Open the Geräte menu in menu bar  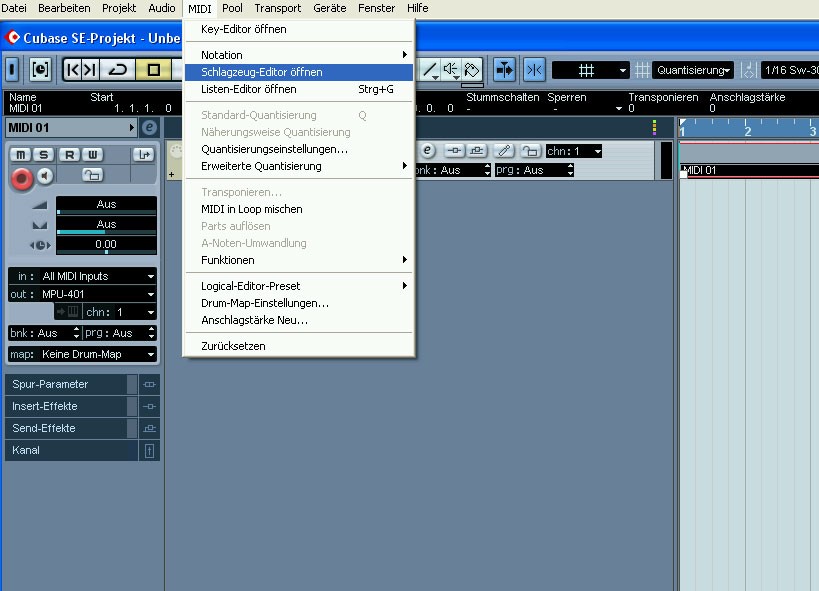click(330, 8)
